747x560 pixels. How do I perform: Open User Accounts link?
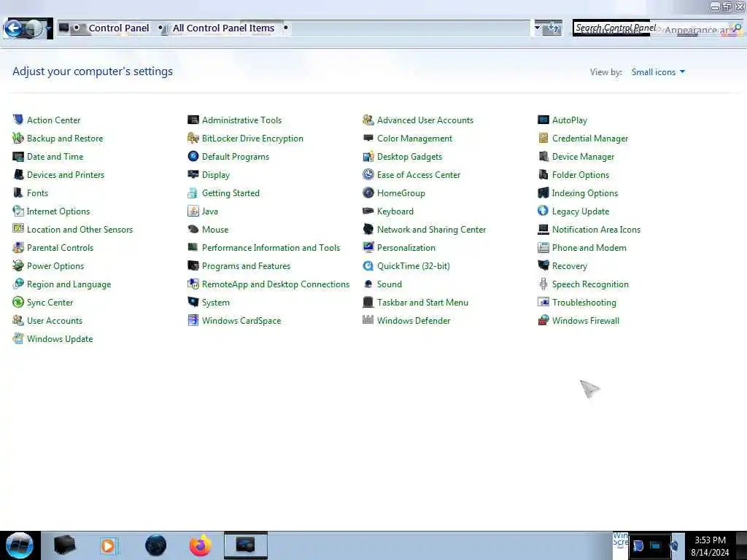pos(54,321)
